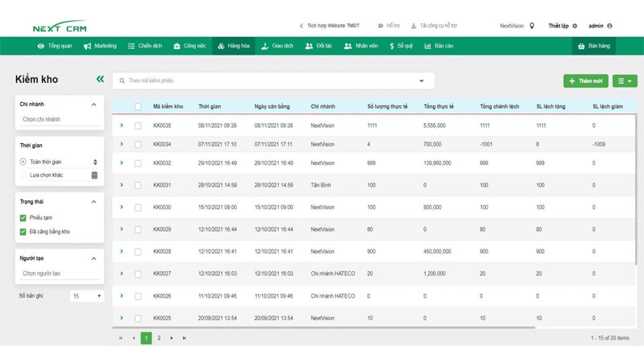
Task: Click current page 1 button
Action: (147, 338)
